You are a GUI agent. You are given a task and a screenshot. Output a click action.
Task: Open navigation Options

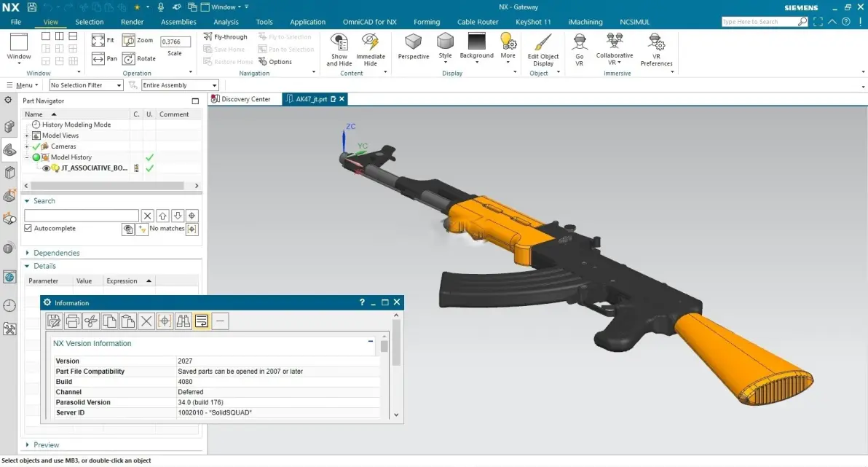(275, 61)
